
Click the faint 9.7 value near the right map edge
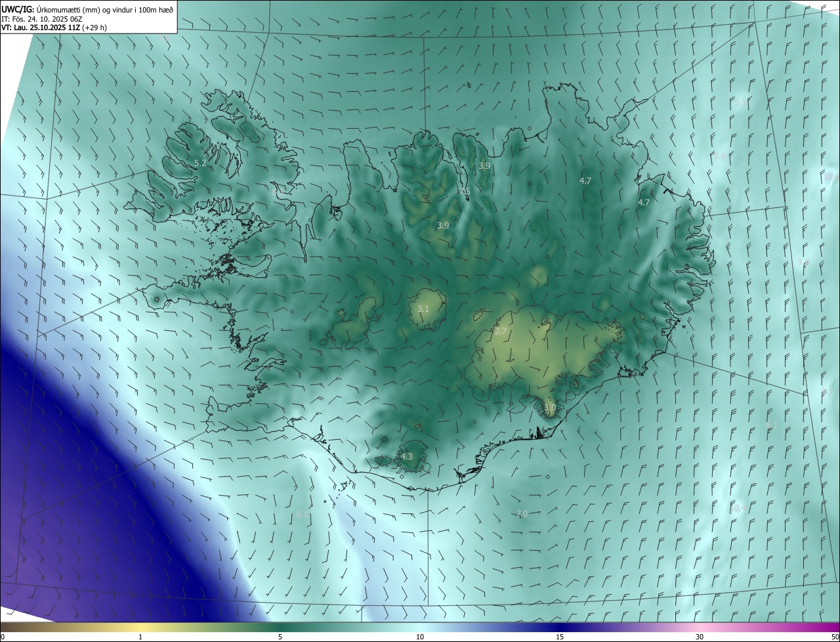[828, 392]
